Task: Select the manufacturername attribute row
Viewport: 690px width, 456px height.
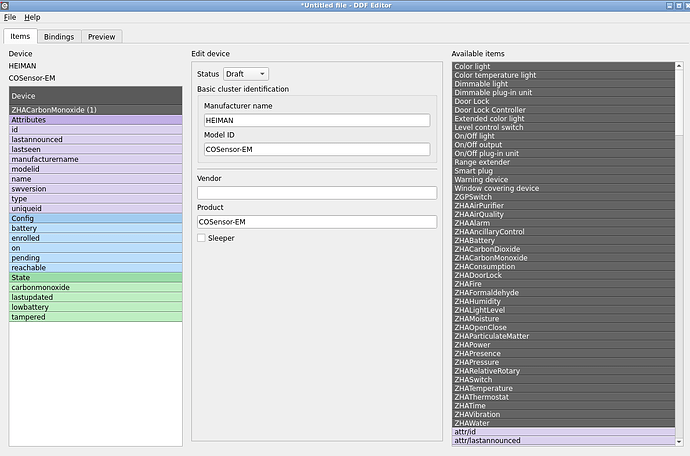Action: coord(95,159)
